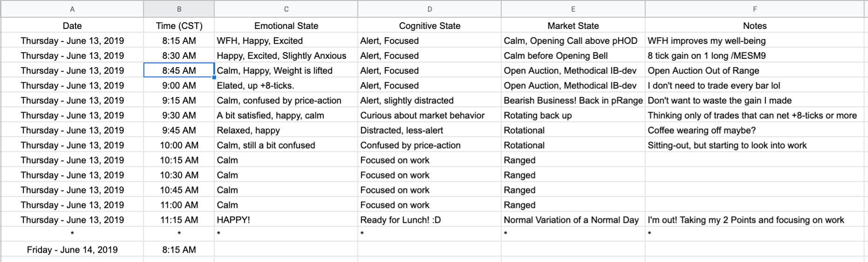Click 'Elated, up +8-ticks.' cell

click(286, 85)
